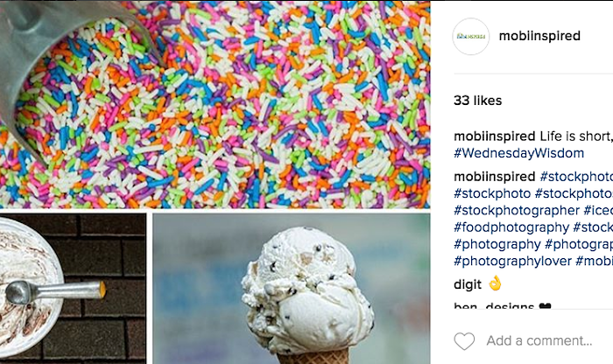Open the #photographylover hashtag

coord(512,261)
